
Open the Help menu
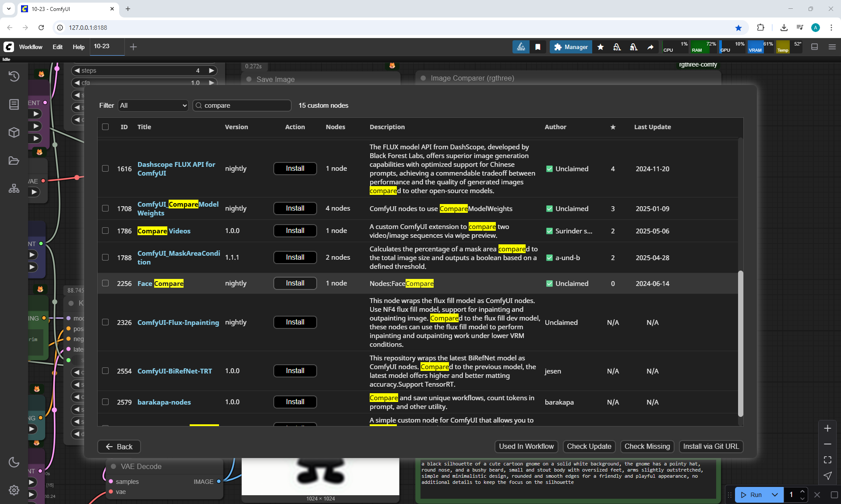(78, 47)
